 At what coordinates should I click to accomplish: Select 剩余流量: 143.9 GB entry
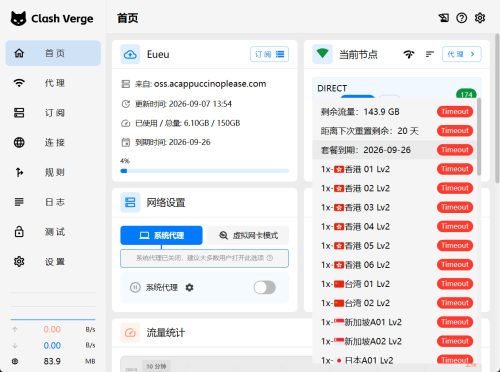click(395, 112)
